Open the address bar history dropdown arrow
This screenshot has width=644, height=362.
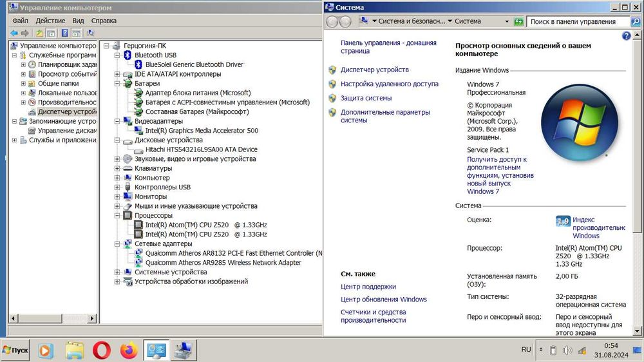point(507,21)
